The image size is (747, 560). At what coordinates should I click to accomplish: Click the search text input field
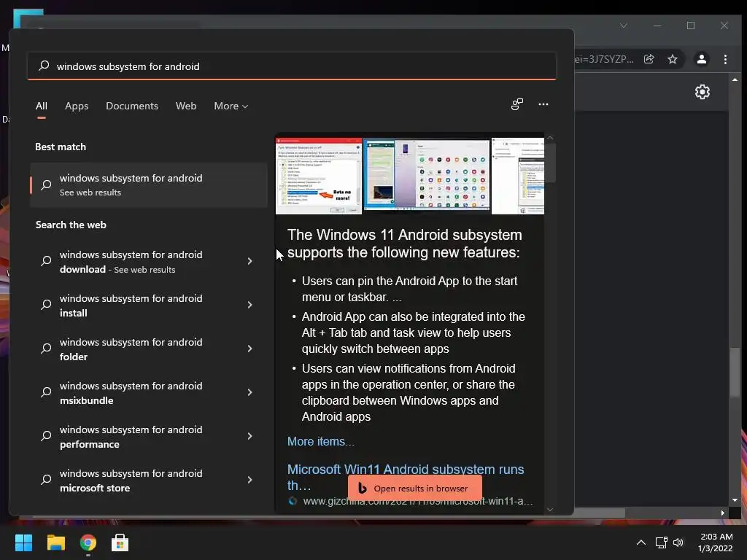click(292, 66)
